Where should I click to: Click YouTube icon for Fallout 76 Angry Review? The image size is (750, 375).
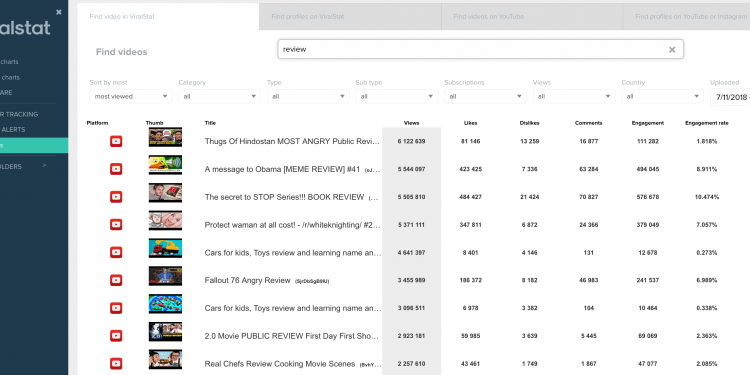[x=116, y=280]
